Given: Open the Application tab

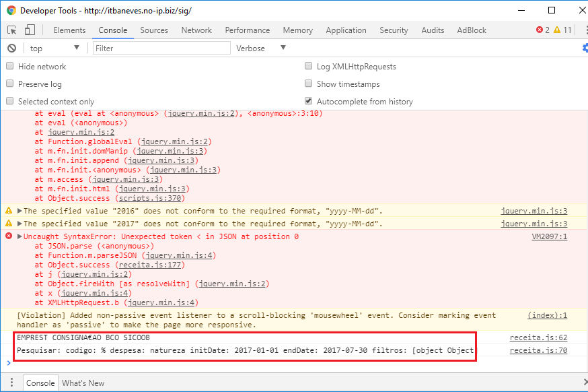Looking at the screenshot, I should pos(346,30).
